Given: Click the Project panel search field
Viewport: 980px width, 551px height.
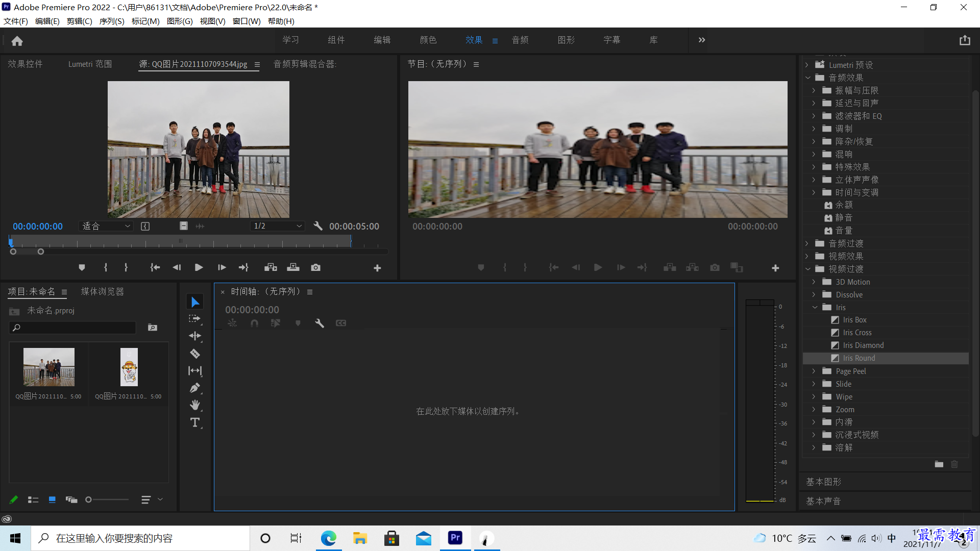Looking at the screenshot, I should tap(72, 328).
